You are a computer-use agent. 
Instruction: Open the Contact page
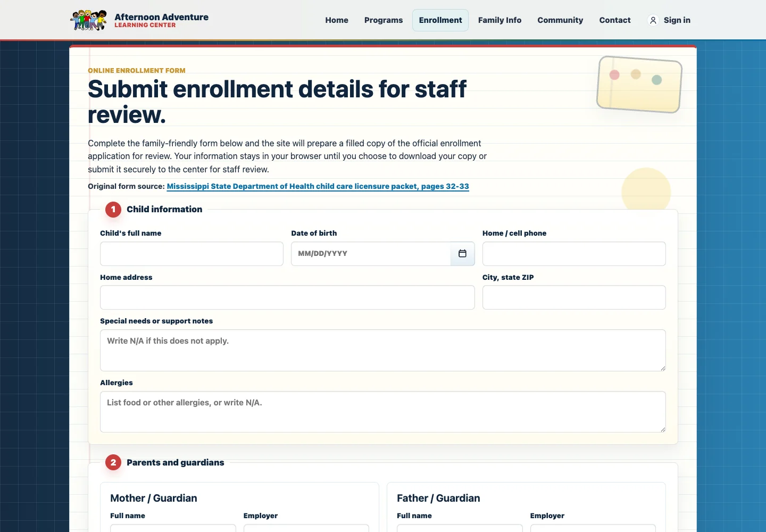click(615, 20)
